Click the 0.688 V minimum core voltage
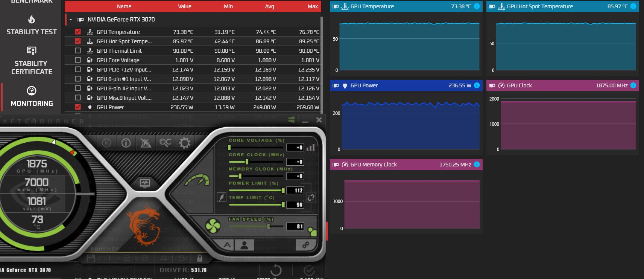The height and width of the screenshot is (279, 644). (225, 60)
